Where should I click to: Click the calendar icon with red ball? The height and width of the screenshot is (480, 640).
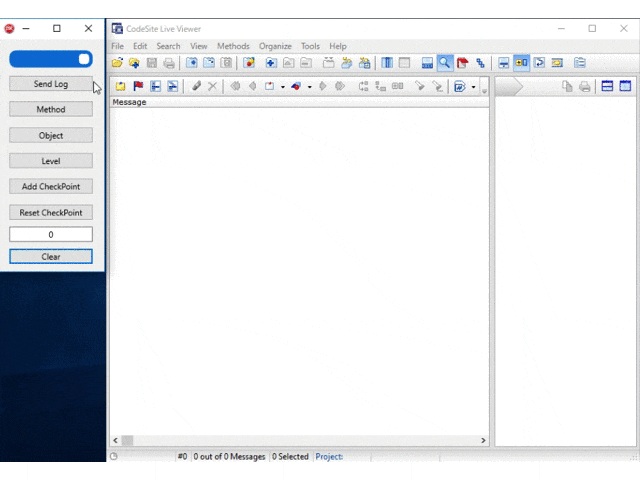249,63
